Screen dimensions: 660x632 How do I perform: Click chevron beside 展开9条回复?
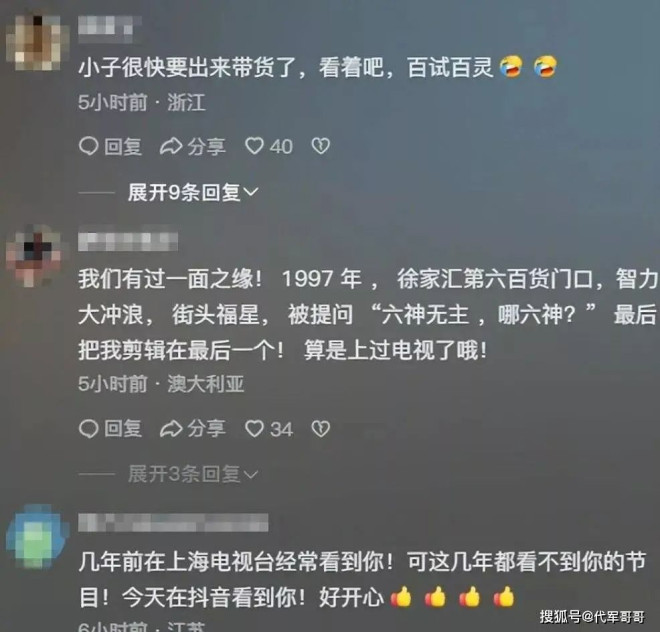(x=251, y=192)
